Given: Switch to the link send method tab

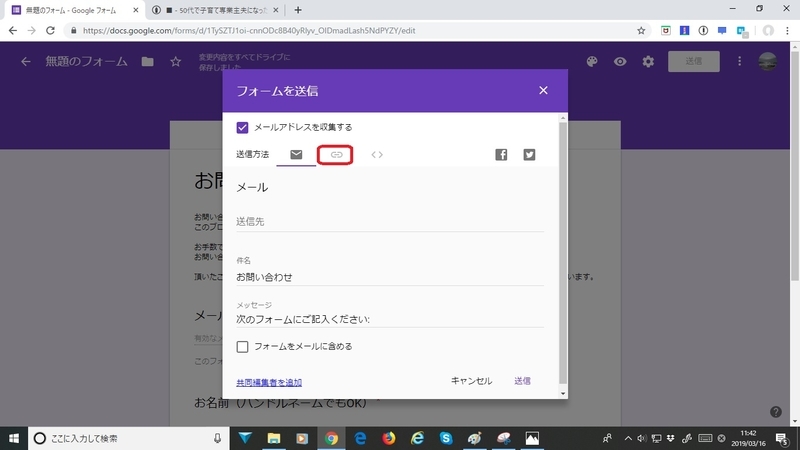Looking at the screenshot, I should pyautogui.click(x=336, y=155).
